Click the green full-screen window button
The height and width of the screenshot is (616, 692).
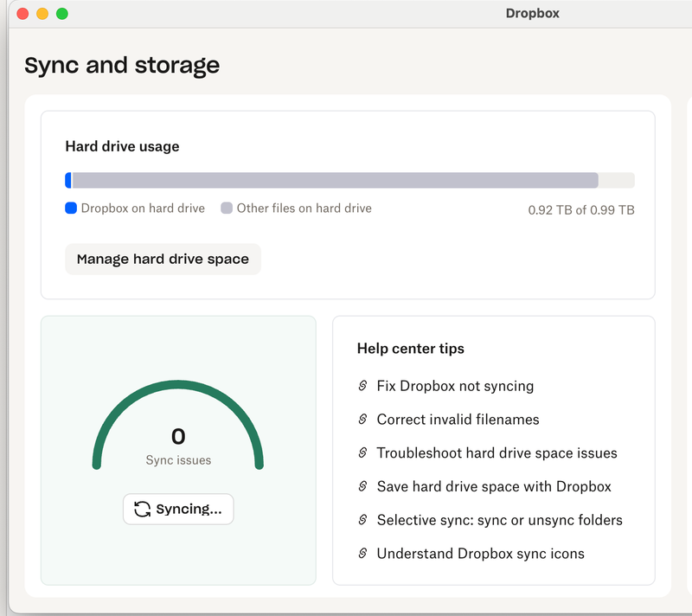tap(61, 14)
